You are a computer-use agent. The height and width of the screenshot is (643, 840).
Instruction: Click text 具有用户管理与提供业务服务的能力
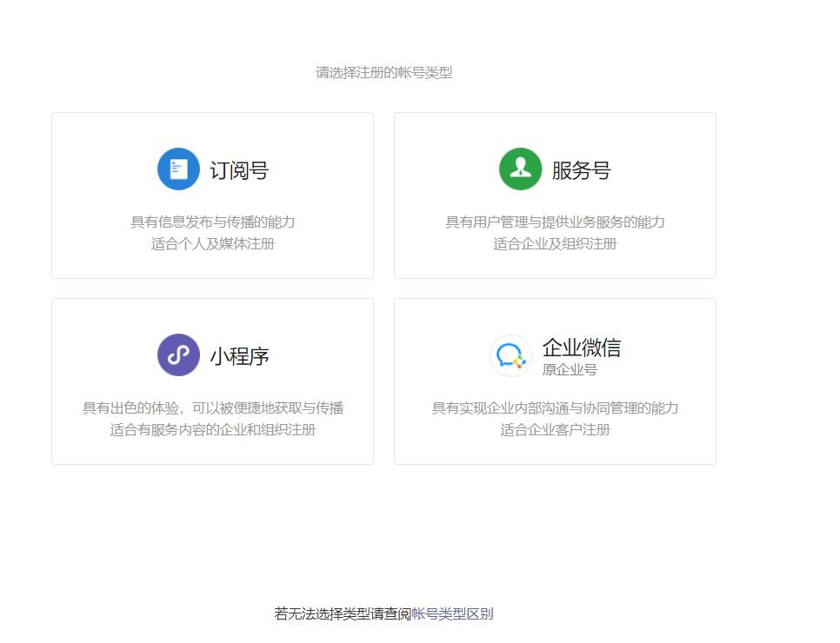click(x=555, y=222)
